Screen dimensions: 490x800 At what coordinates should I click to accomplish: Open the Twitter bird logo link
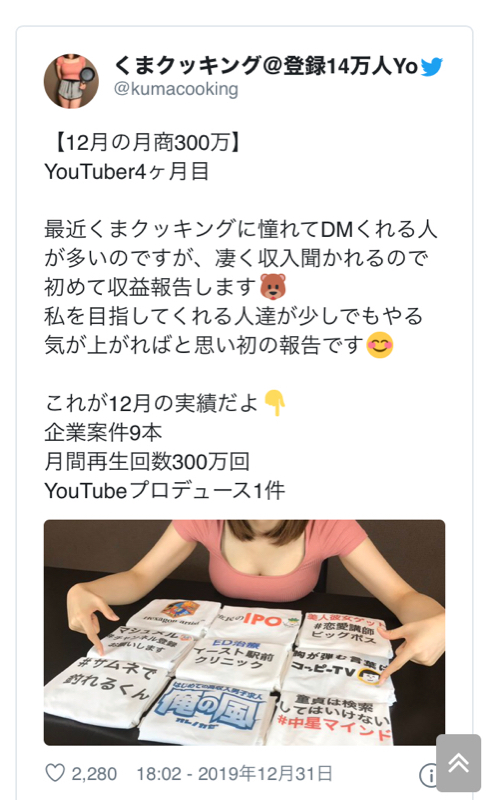click(x=431, y=67)
